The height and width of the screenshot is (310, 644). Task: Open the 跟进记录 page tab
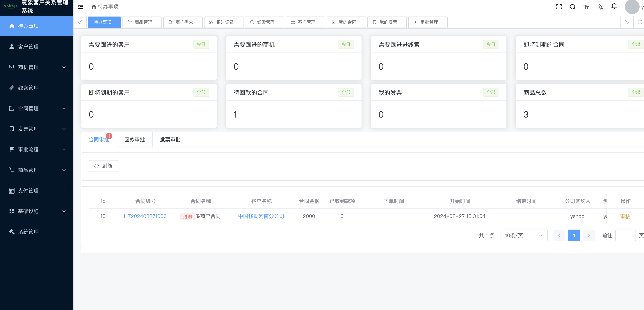[x=223, y=22]
